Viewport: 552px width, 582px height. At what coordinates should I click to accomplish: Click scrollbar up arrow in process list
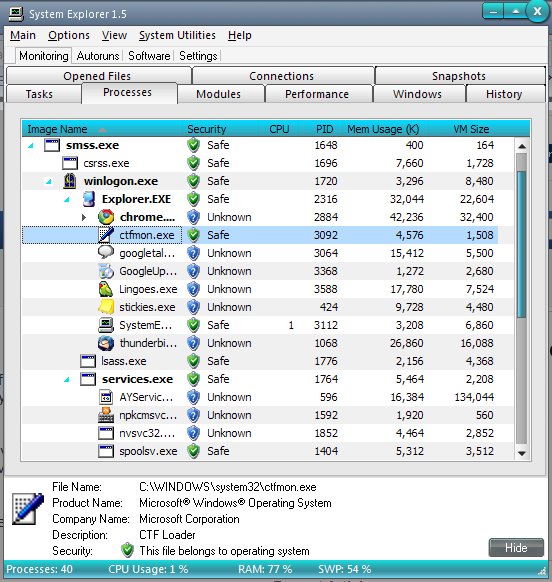(522, 146)
